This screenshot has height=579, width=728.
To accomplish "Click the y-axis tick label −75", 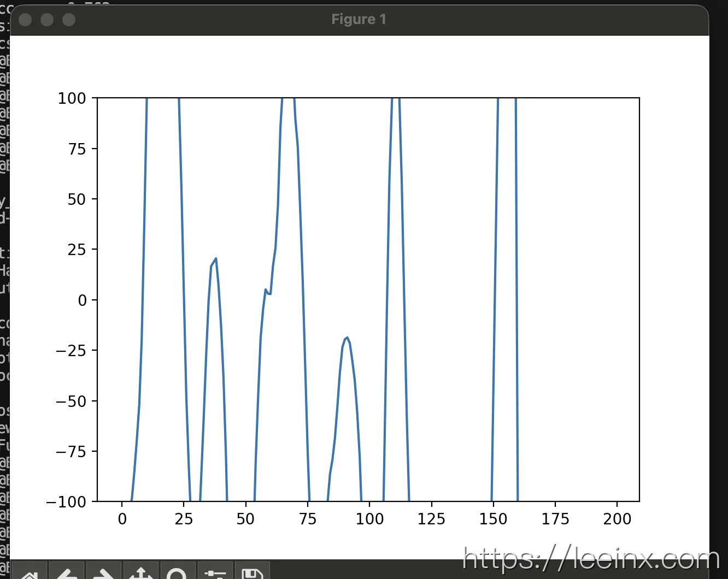I will [71, 452].
